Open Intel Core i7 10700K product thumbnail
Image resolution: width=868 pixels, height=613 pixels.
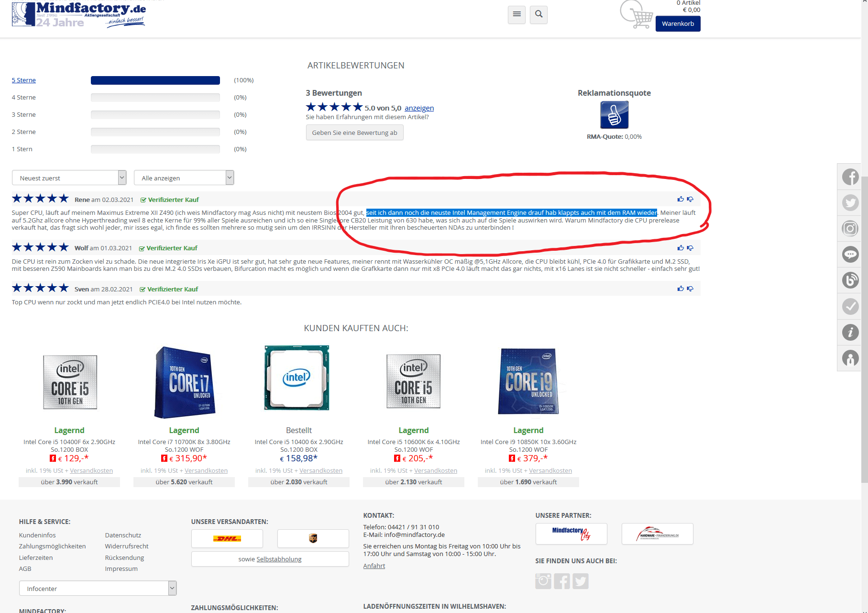[185, 382]
